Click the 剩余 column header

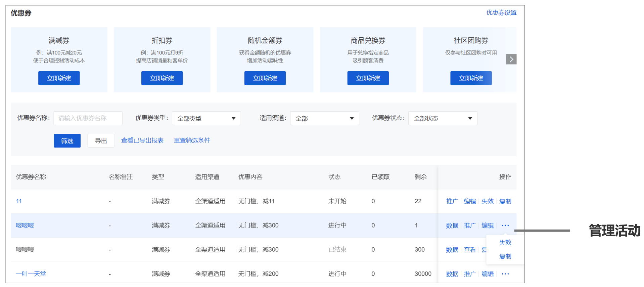(421, 177)
